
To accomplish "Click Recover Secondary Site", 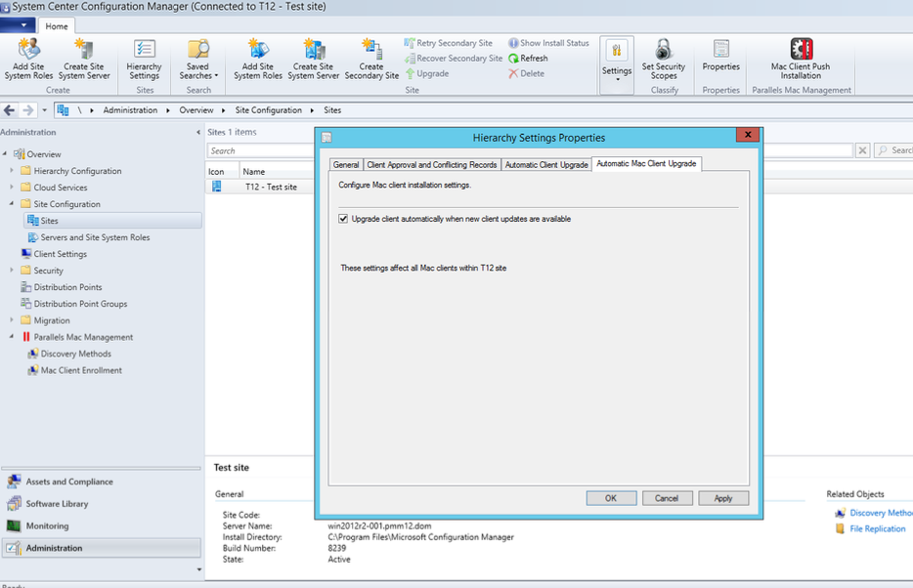I will click(x=453, y=59).
